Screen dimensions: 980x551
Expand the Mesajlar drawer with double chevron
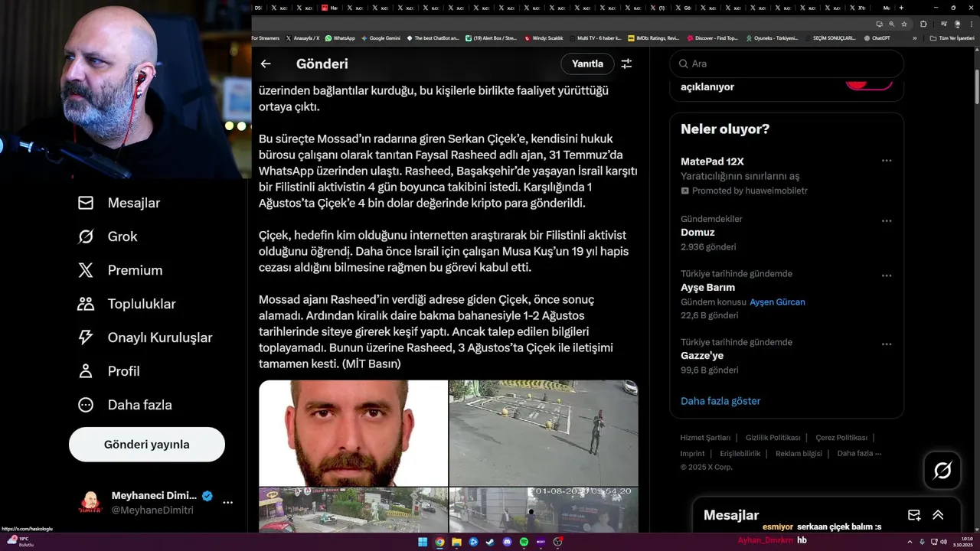point(938,515)
